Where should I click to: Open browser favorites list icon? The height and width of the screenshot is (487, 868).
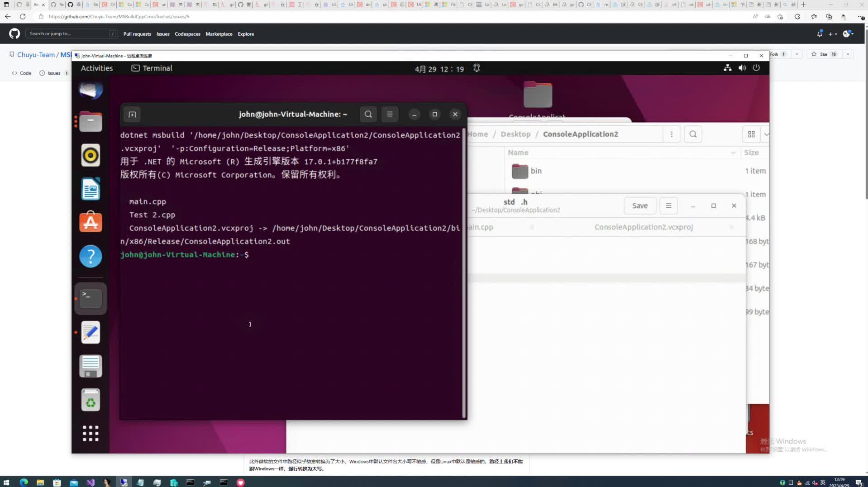click(x=814, y=17)
